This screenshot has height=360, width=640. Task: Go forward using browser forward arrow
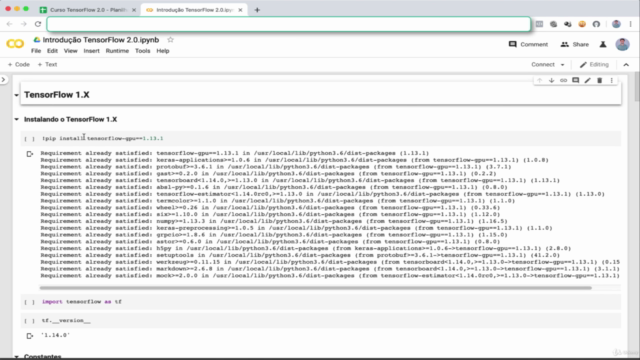[x=24, y=24]
